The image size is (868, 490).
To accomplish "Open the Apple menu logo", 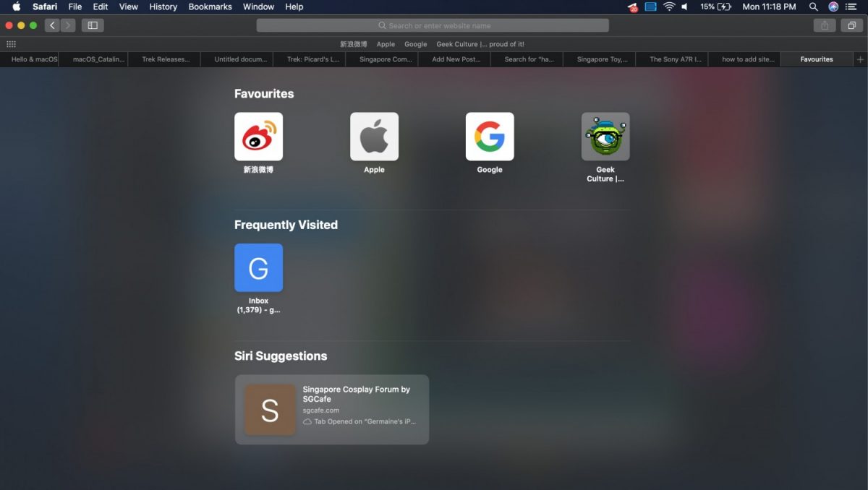I will [16, 7].
